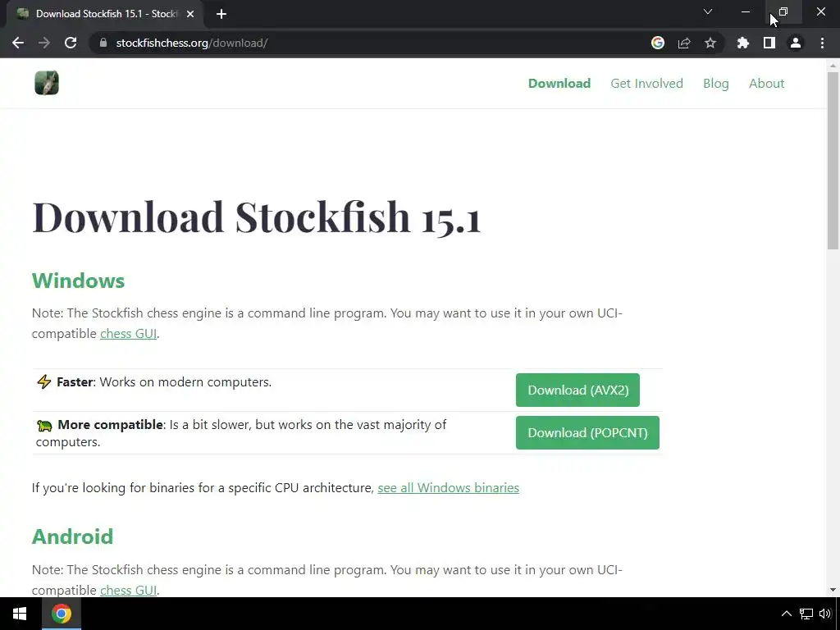Select the Download Stockfish 15.1 browser tab

pos(105,14)
